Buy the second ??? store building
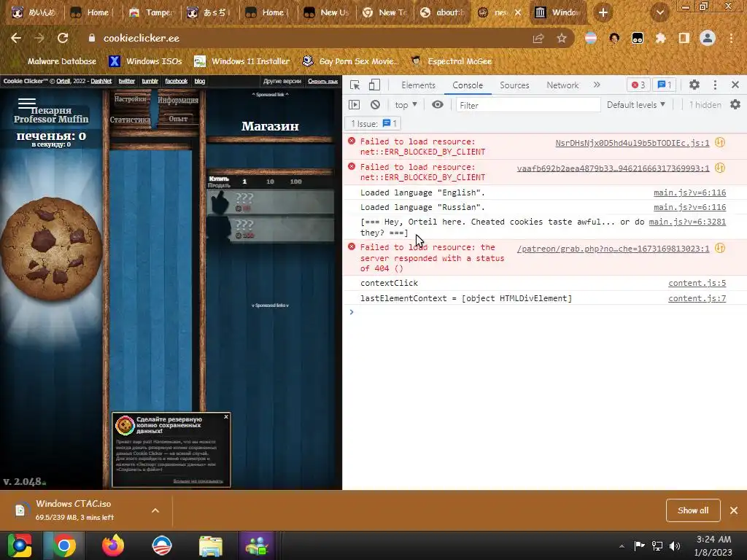The image size is (747, 560). point(270,228)
